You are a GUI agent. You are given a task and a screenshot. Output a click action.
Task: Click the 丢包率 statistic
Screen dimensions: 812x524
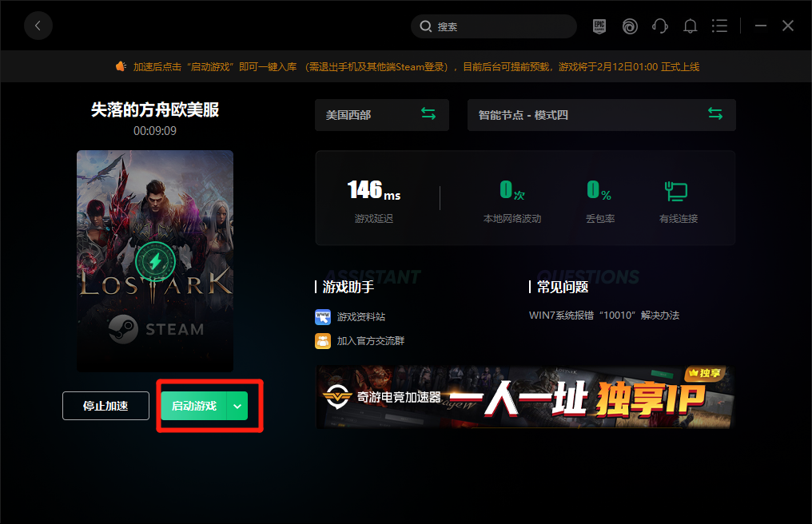point(599,202)
